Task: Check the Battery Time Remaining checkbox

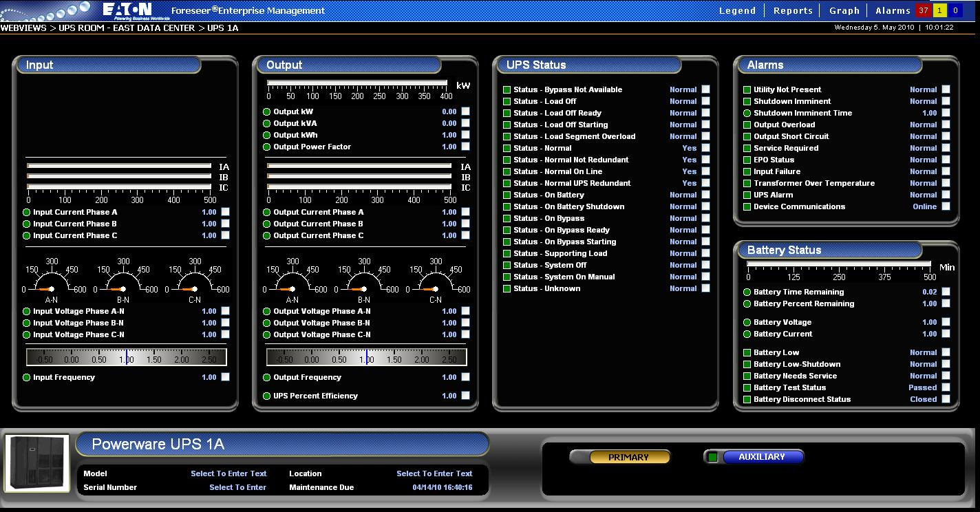Action: pyautogui.click(x=946, y=292)
